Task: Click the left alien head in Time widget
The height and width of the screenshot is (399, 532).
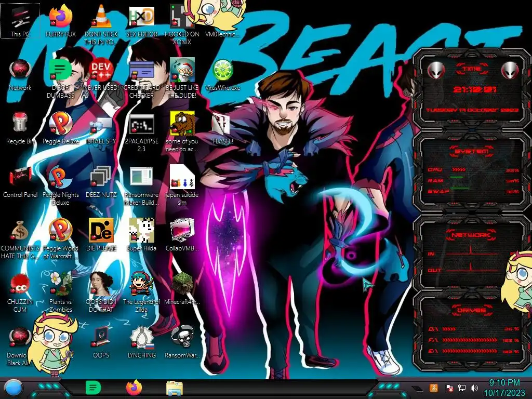Action: coord(436,70)
